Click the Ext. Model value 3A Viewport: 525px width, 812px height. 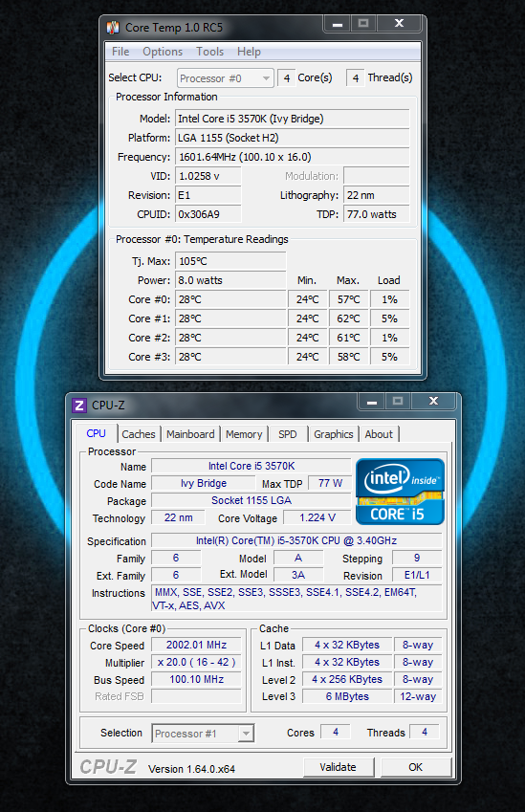tap(298, 575)
